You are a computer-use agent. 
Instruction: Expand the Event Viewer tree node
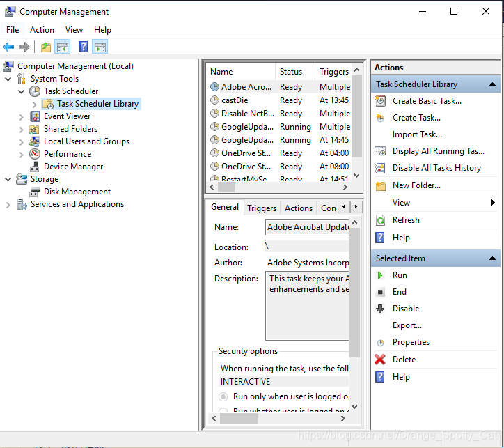[x=21, y=116]
